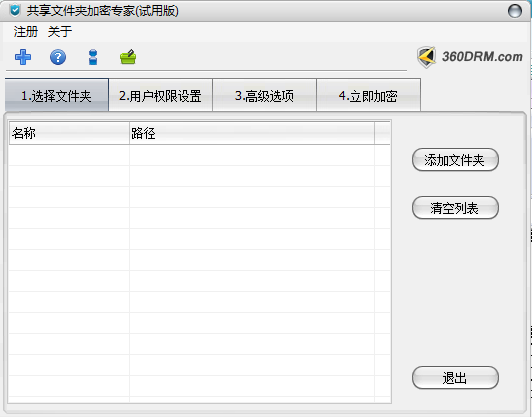Click the 退出 button
The width and height of the screenshot is (532, 417).
[x=455, y=378]
